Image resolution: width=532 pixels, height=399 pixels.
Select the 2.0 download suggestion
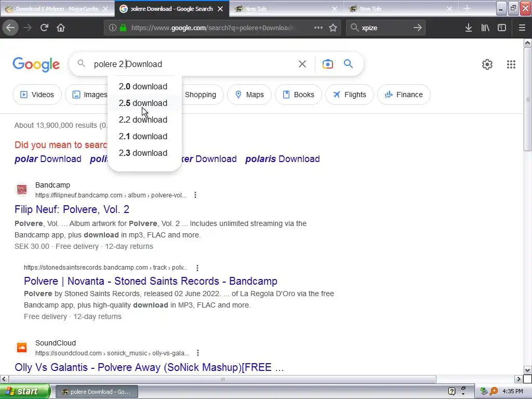coord(144,87)
